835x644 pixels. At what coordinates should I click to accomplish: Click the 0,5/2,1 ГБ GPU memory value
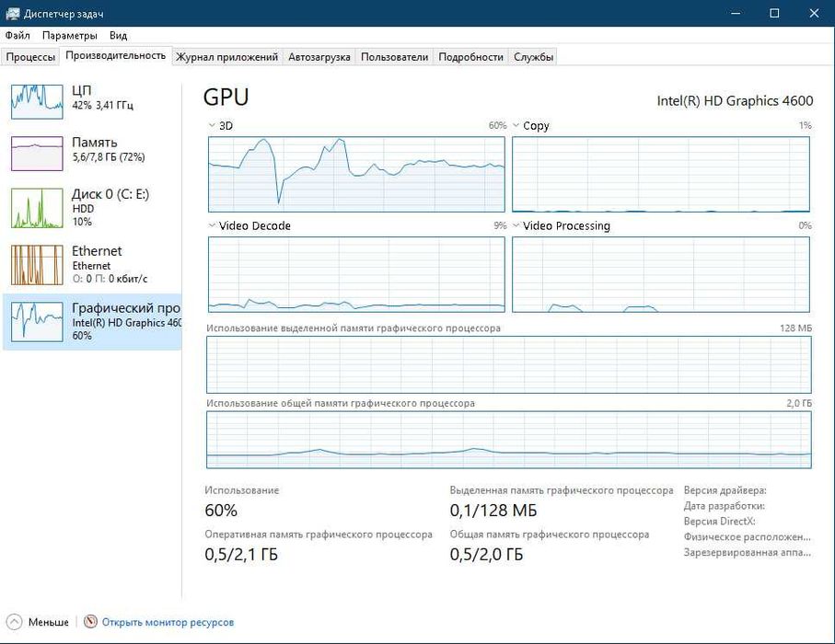coord(241,555)
